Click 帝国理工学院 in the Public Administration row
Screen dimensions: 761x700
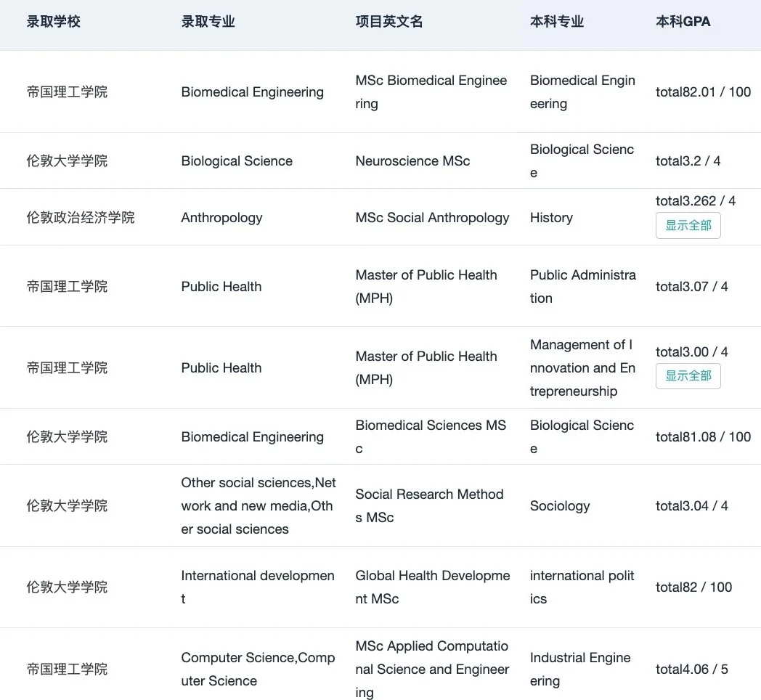pyautogui.click(x=67, y=286)
